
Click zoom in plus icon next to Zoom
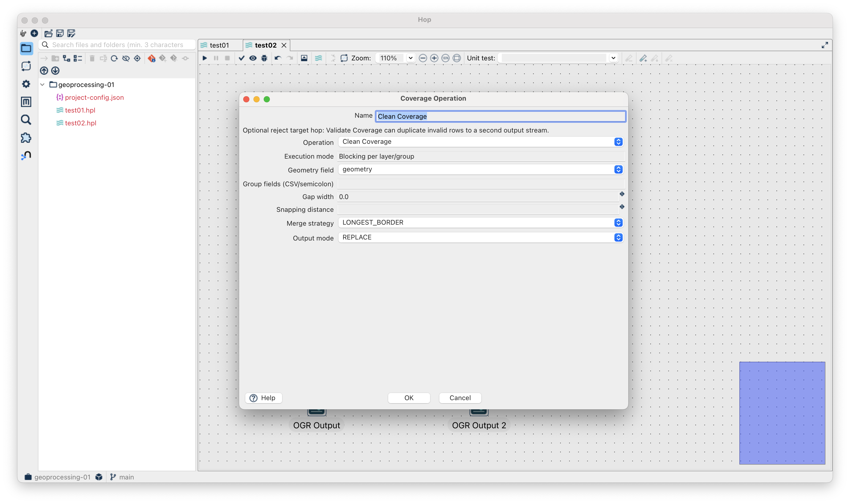click(434, 58)
